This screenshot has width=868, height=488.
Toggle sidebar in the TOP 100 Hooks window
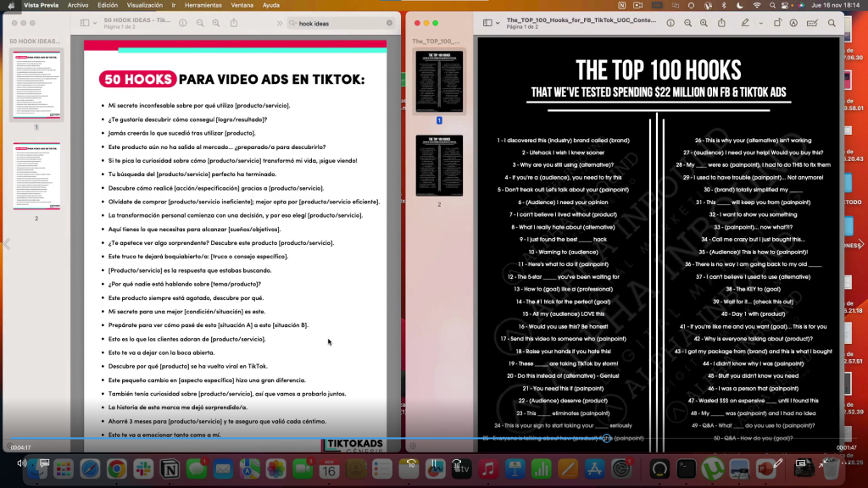click(487, 23)
